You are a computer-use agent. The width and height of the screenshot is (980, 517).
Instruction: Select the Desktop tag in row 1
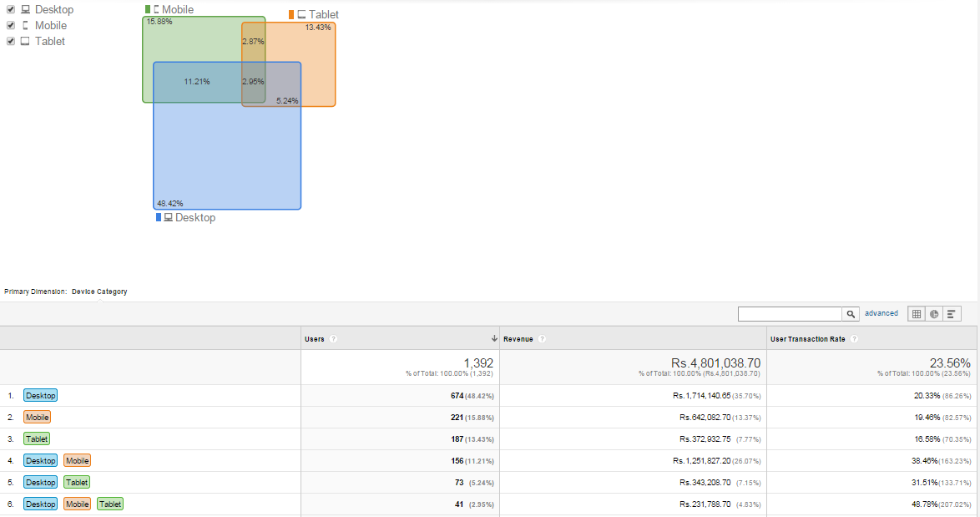point(40,396)
